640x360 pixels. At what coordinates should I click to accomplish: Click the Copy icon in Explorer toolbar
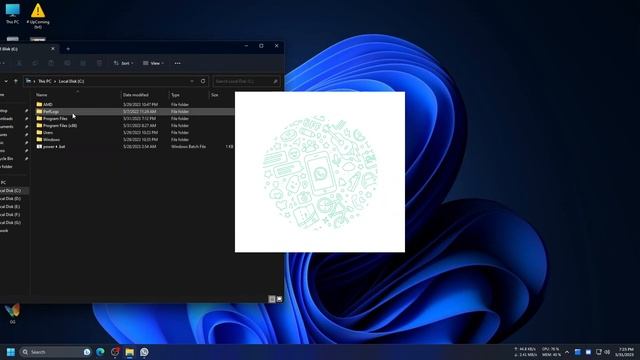point(35,63)
